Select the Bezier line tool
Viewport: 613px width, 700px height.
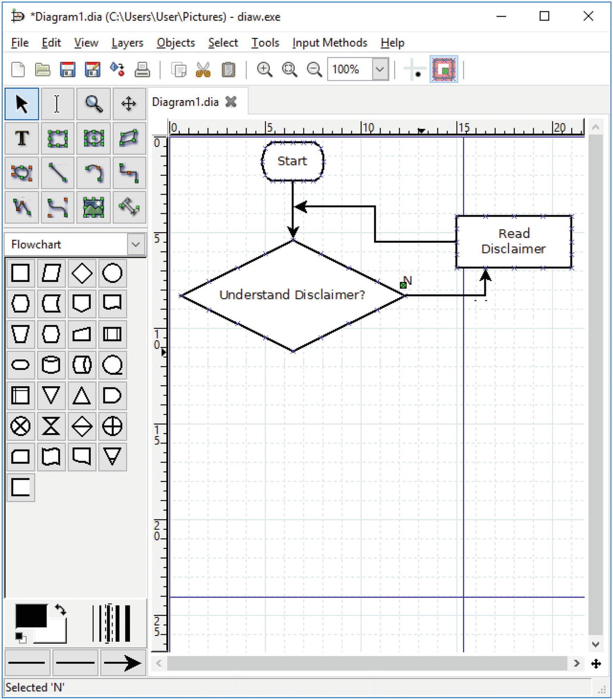pos(57,207)
